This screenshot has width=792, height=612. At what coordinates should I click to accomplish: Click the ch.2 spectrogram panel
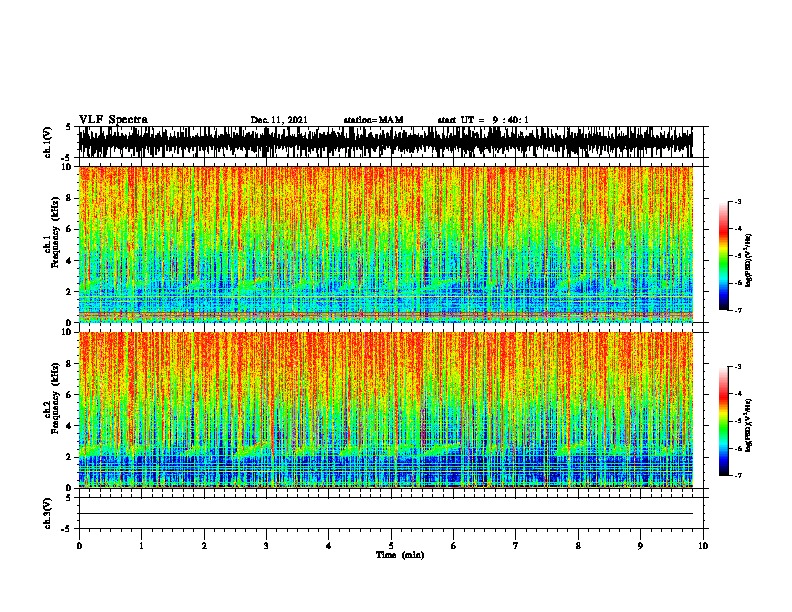click(386, 410)
